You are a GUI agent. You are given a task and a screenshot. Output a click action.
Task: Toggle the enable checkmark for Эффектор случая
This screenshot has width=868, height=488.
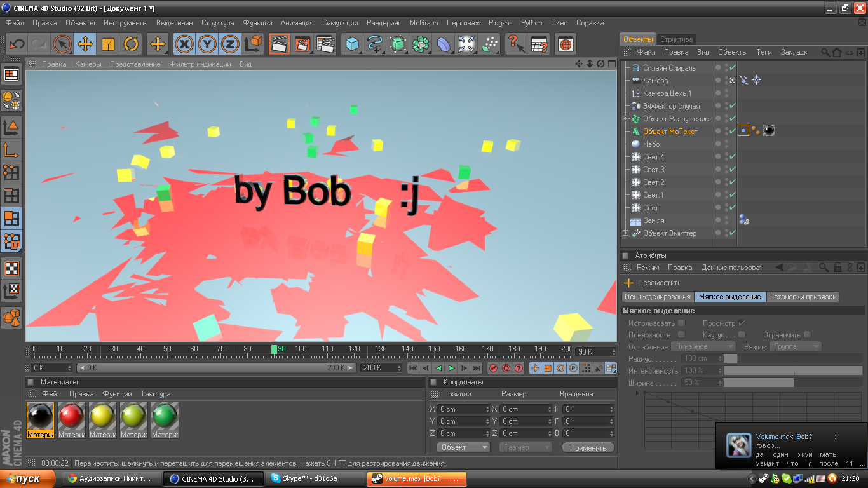coord(733,106)
